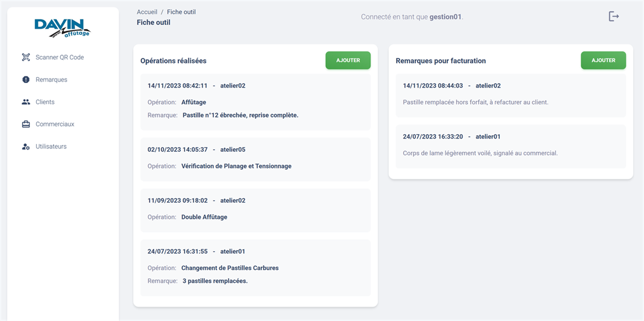
Task: Click the Affûtage operation name
Action: (x=194, y=102)
